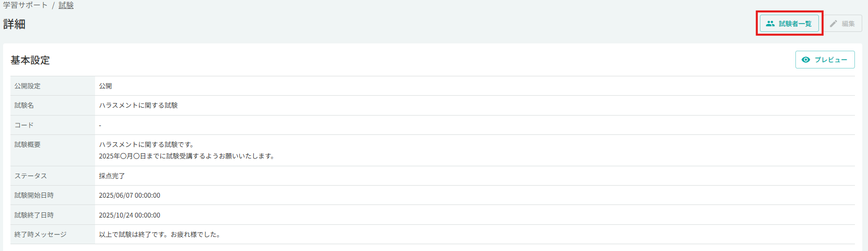Click the pencil icon beside 編集
Viewport: 868px width, 251px height.
click(834, 24)
